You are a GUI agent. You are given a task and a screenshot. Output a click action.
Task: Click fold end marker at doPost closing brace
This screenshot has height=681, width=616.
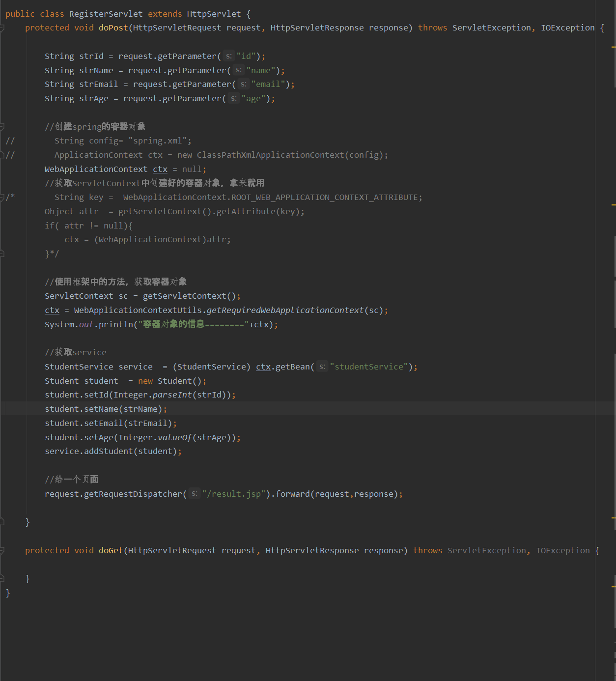click(2, 522)
